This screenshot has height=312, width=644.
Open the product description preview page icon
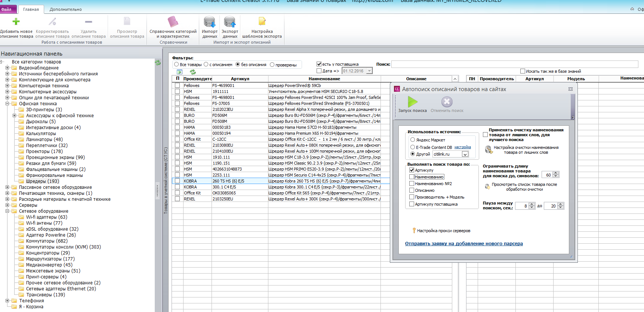click(x=127, y=21)
